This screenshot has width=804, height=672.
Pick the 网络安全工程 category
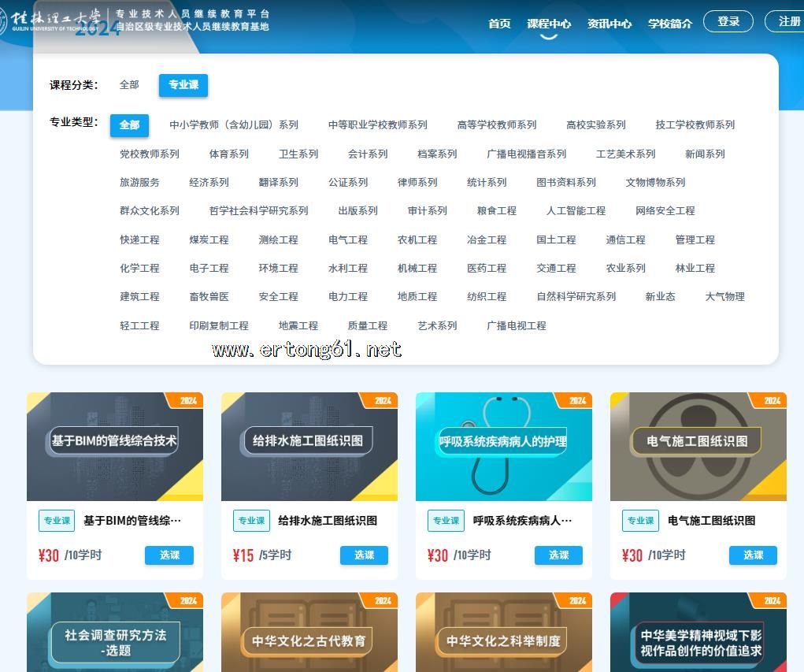pyautogui.click(x=665, y=210)
